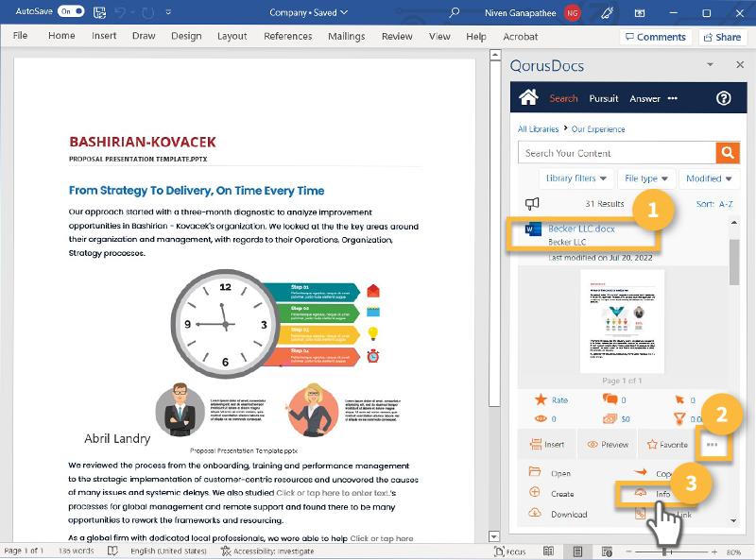
Task: Click the Info action
Action: pos(653,494)
